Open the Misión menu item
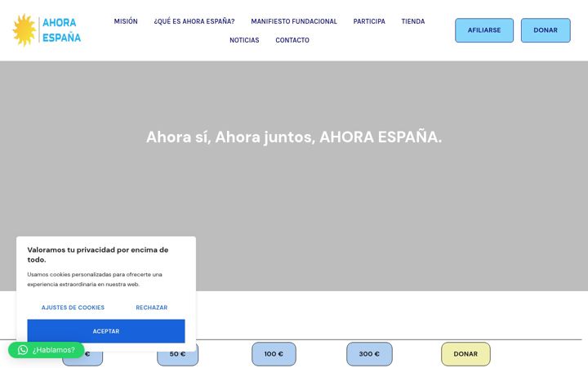 126,21
